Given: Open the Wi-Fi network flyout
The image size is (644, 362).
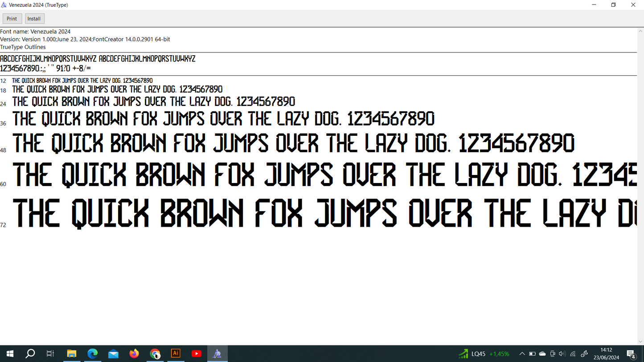Looking at the screenshot, I should 573,354.
